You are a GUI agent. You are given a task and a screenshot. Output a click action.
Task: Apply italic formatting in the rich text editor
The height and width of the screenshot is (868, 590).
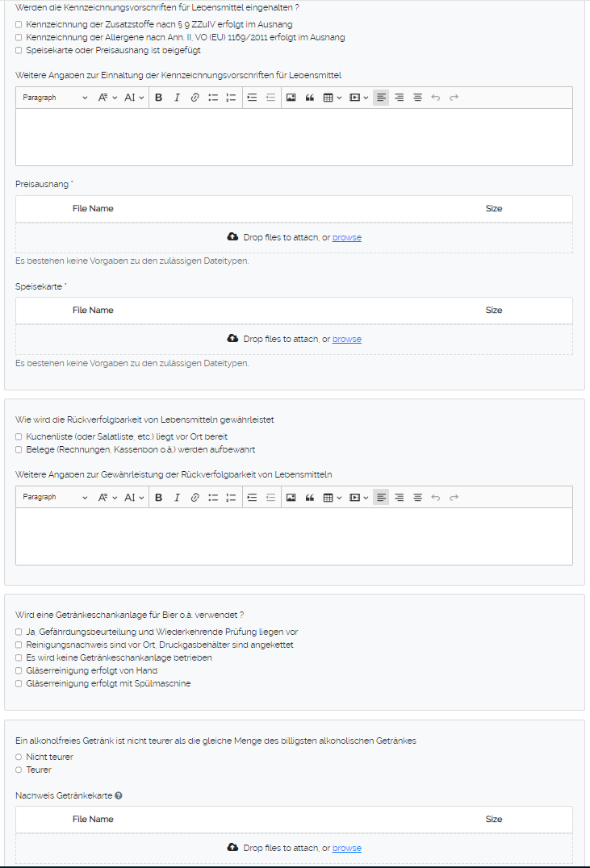(177, 97)
